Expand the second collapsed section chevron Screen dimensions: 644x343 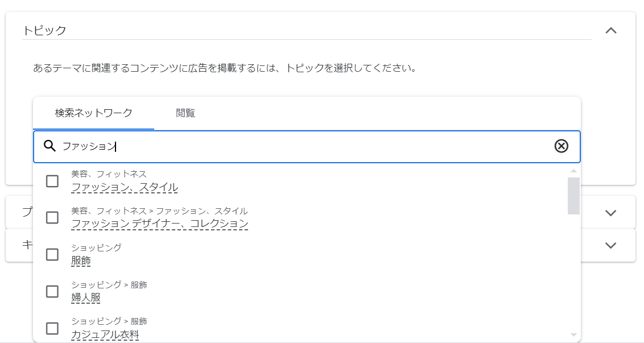(x=611, y=213)
